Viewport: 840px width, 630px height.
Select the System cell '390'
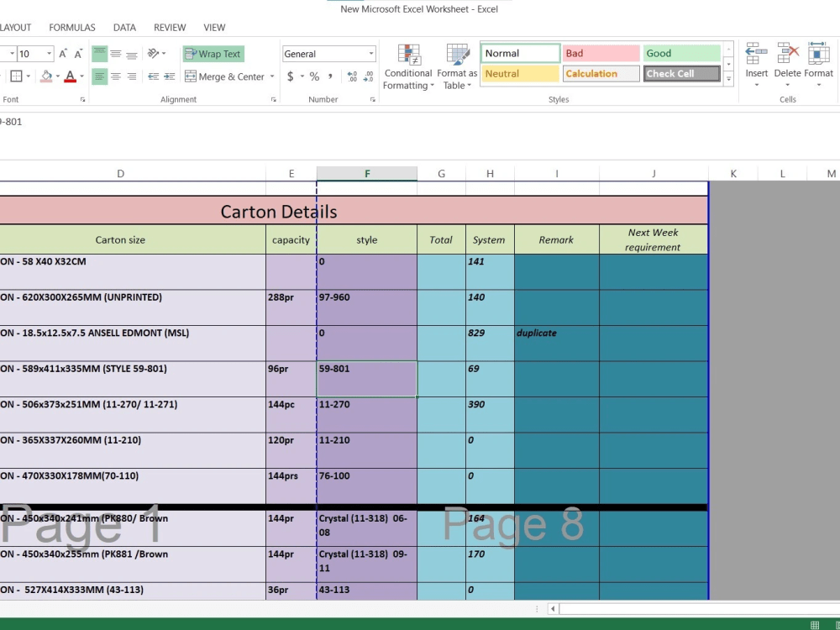(x=490, y=415)
